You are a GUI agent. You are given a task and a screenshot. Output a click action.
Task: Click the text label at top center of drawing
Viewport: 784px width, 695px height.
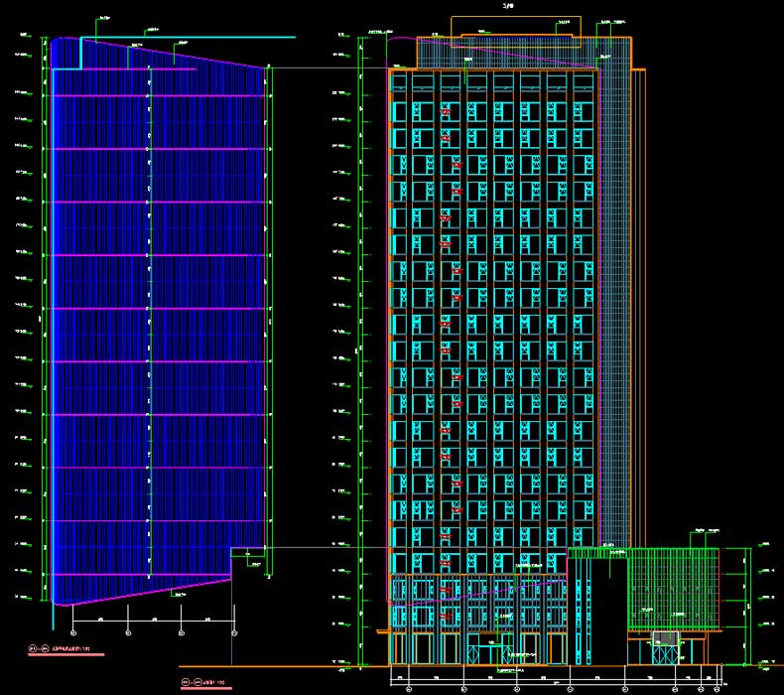click(x=509, y=6)
